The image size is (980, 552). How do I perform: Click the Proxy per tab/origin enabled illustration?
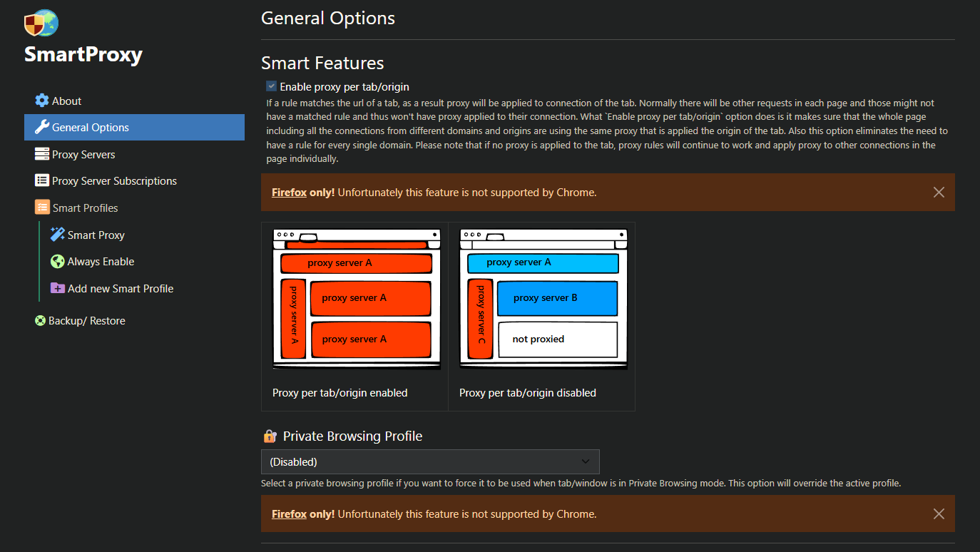(356, 298)
